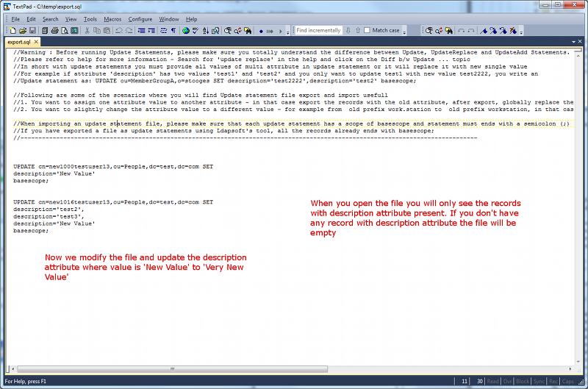Sort lines with the A-Z sort icon
This screenshot has width=588, height=389.
(206, 31)
